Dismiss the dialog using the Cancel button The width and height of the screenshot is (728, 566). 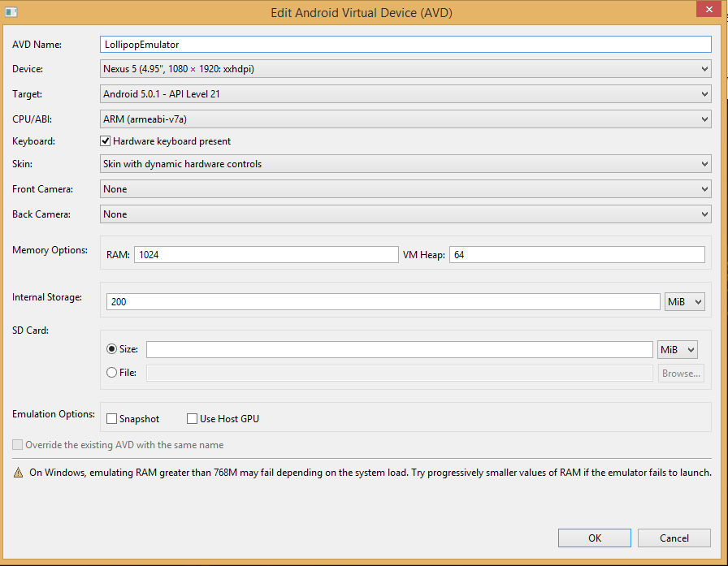pos(674,538)
